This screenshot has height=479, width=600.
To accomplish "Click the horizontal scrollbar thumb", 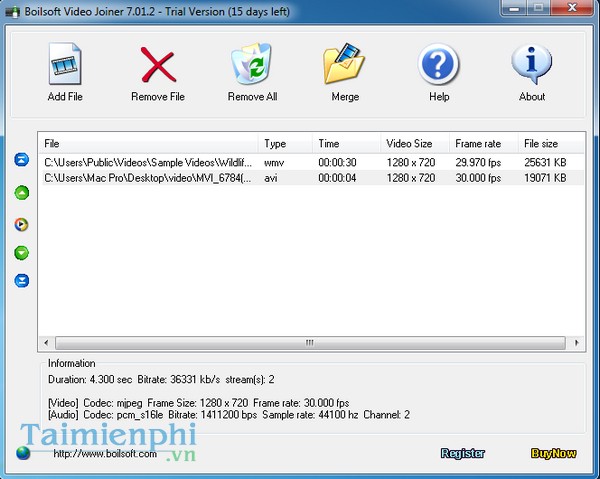I will pos(310,343).
